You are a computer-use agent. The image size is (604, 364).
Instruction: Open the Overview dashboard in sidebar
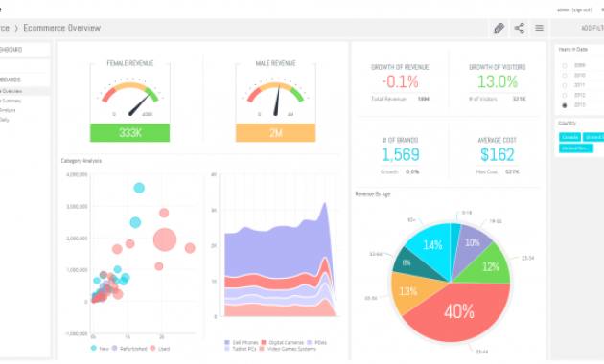pos(11,91)
